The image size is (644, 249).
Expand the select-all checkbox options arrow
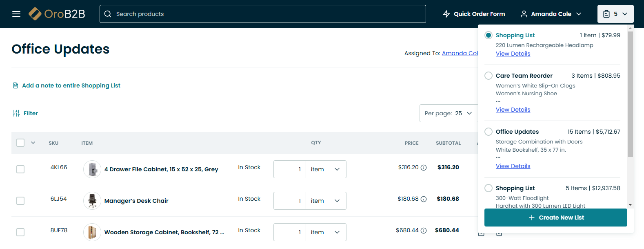click(x=33, y=143)
